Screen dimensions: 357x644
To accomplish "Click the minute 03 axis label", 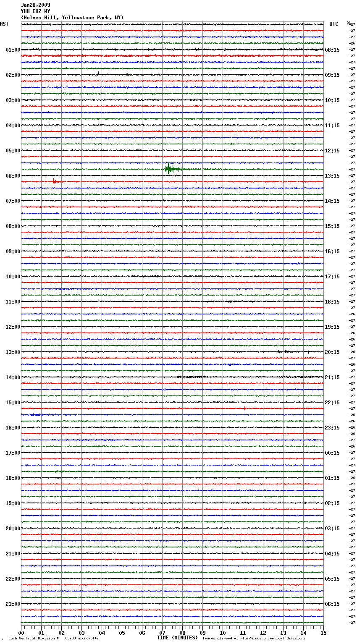I will click(81, 633).
